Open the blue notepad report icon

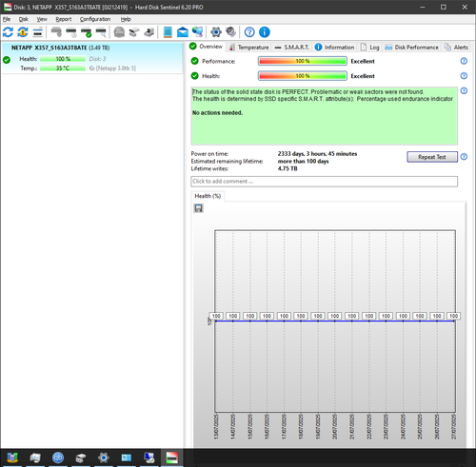coord(168,32)
